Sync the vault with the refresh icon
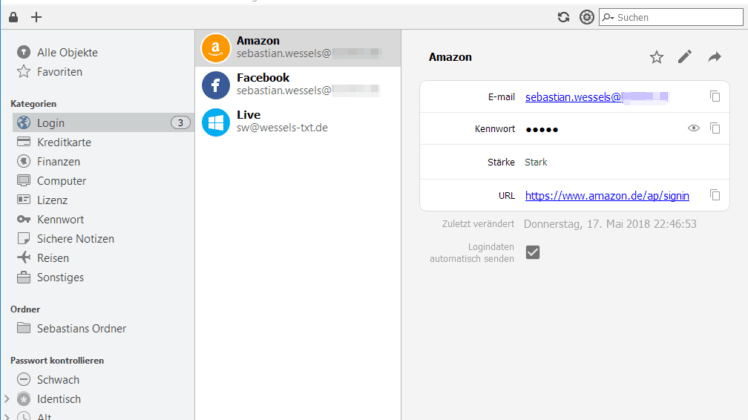Viewport: 748px width, 420px height. tap(563, 17)
